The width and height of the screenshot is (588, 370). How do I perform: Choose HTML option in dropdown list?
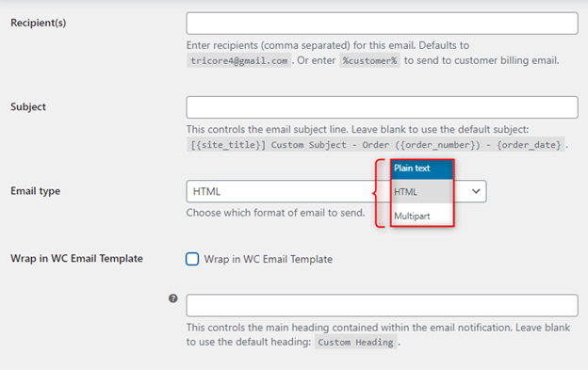coord(422,192)
